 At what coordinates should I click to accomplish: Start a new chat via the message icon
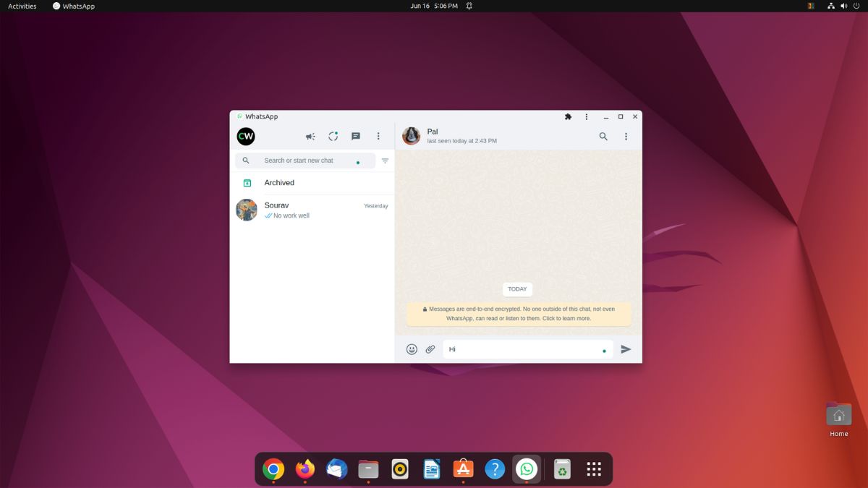[x=356, y=136]
